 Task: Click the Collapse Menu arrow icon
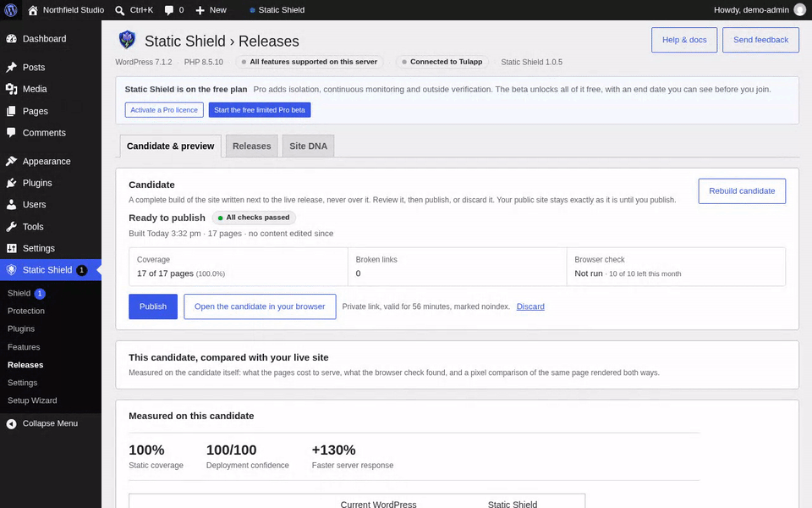[x=11, y=424]
